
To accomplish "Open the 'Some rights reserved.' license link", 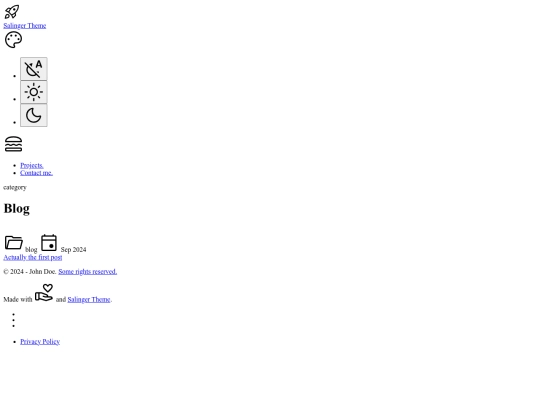I will pos(87,271).
